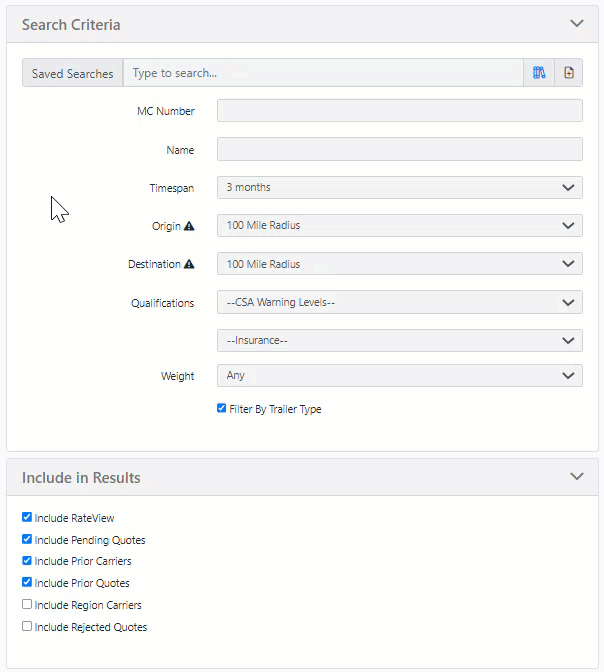604x672 pixels.
Task: Open the Destination radius dropdown
Action: [x=400, y=264]
